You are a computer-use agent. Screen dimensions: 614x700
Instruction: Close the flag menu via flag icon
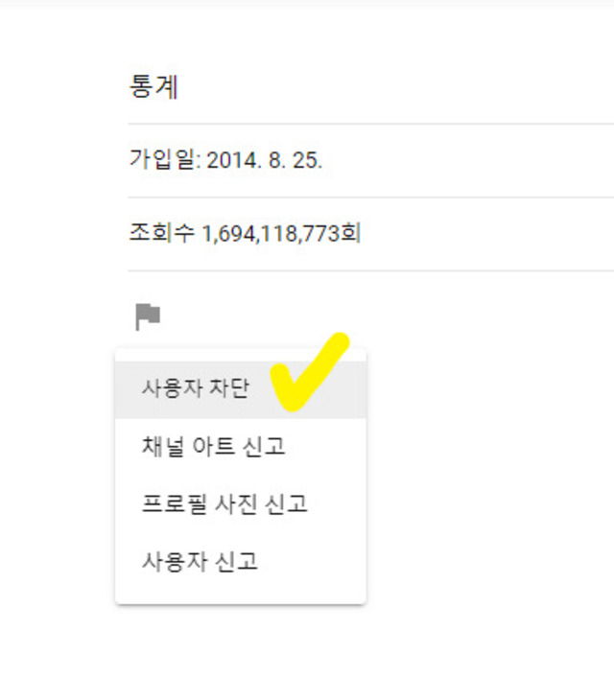point(148,317)
